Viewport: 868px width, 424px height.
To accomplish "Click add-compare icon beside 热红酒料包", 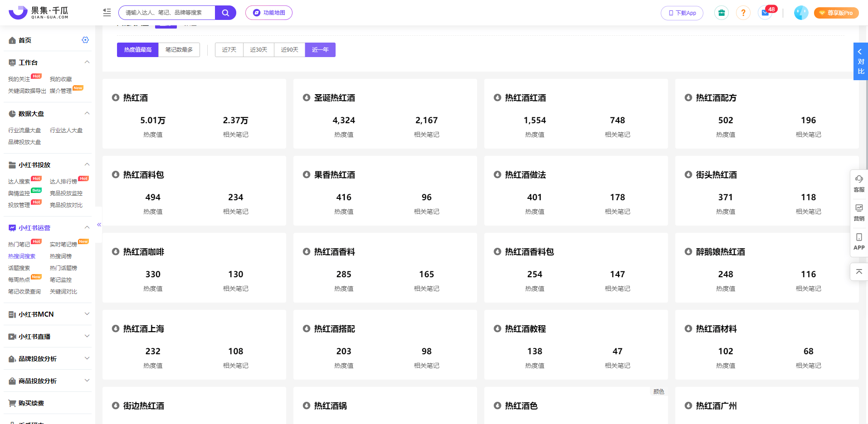I will tap(116, 174).
